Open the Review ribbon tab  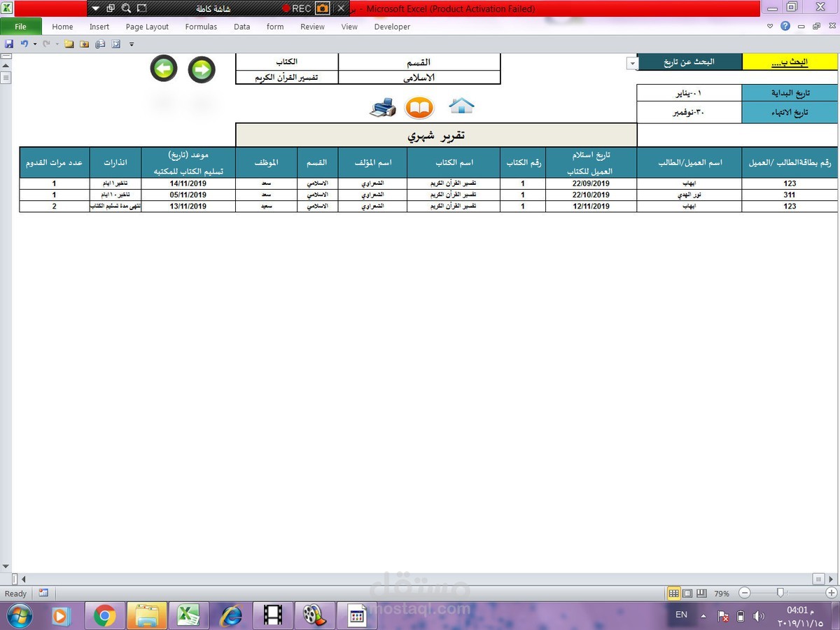312,27
